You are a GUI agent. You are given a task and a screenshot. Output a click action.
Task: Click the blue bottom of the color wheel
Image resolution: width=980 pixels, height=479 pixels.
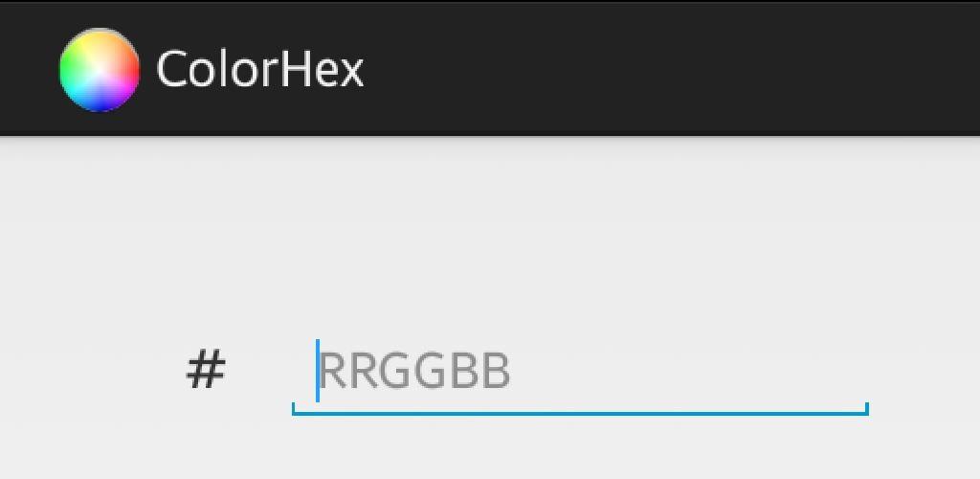(x=100, y=104)
